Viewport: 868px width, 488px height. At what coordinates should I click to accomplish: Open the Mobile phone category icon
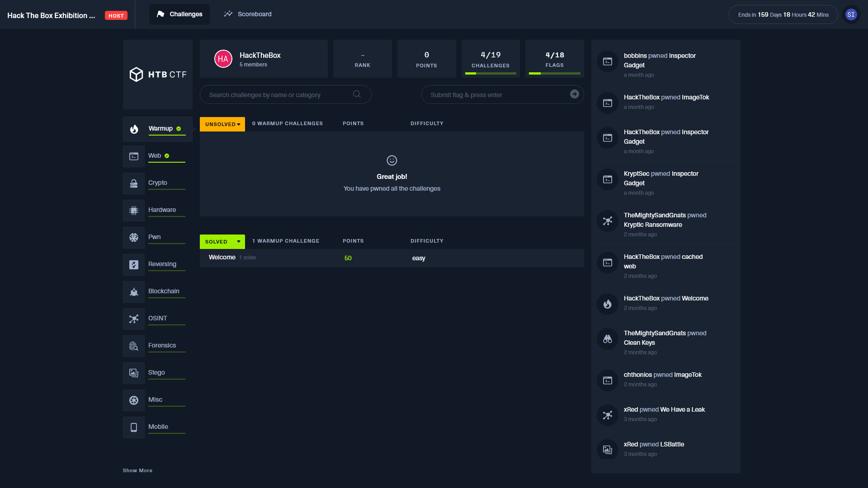click(134, 427)
